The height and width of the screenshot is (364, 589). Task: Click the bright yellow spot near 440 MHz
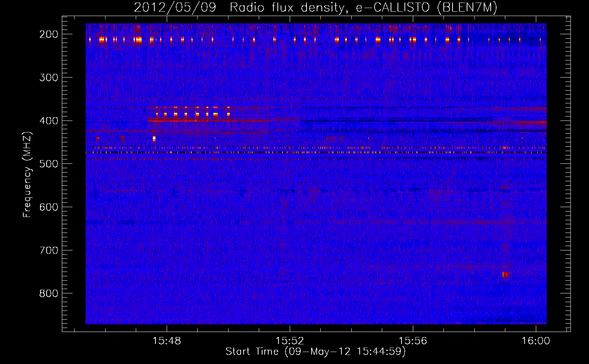154,138
